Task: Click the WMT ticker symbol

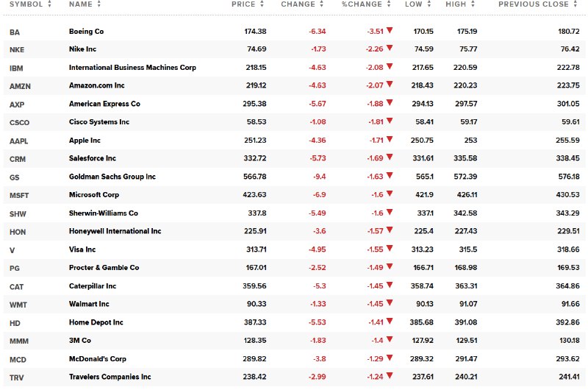Action: coord(18,305)
